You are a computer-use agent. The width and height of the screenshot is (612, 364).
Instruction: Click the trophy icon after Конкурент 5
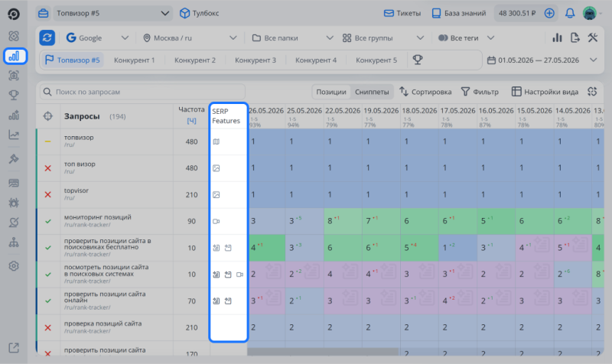pos(418,60)
